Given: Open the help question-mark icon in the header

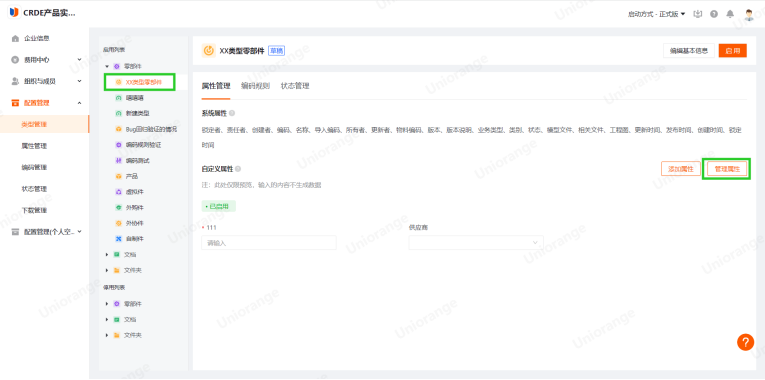Looking at the screenshot, I should [714, 14].
